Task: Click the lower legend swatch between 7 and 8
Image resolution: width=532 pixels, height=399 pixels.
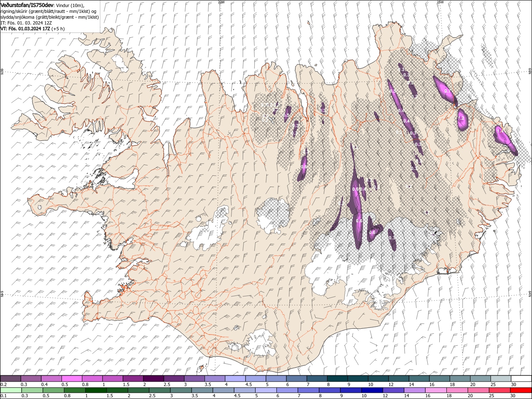Action: pyautogui.click(x=308, y=390)
